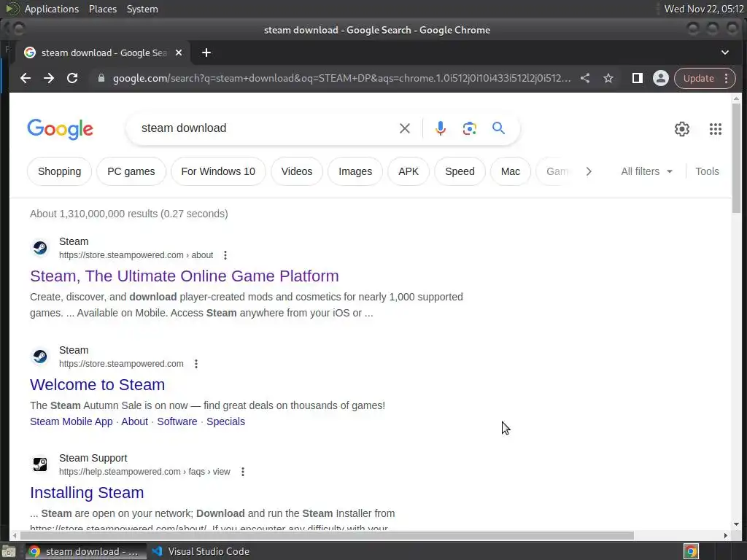747x560 pixels.
Task: Close the steam download tab
Action: pyautogui.click(x=179, y=52)
